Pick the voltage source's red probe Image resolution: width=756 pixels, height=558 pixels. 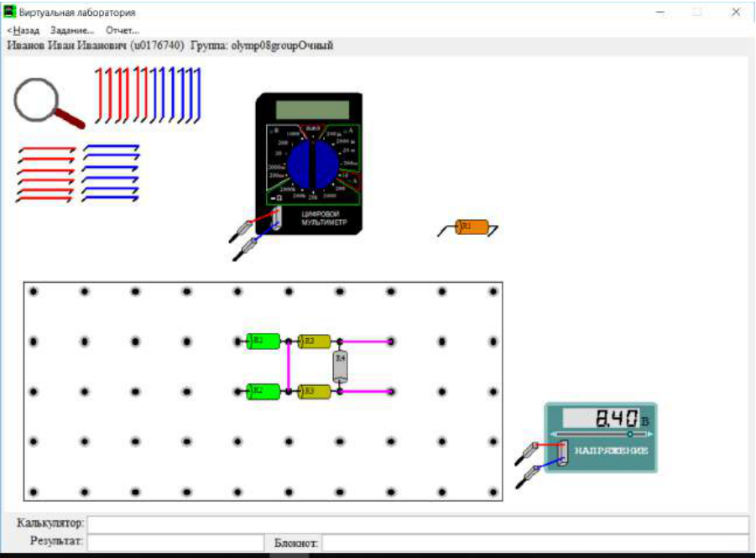527,453
